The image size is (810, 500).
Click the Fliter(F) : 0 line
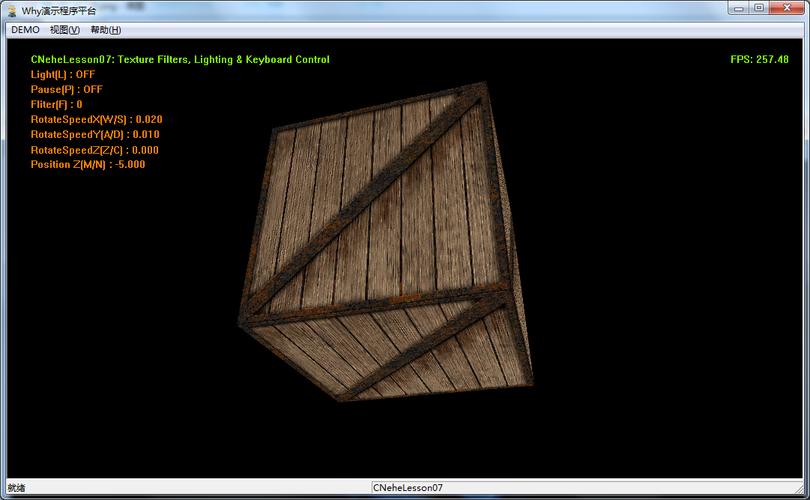pos(56,105)
